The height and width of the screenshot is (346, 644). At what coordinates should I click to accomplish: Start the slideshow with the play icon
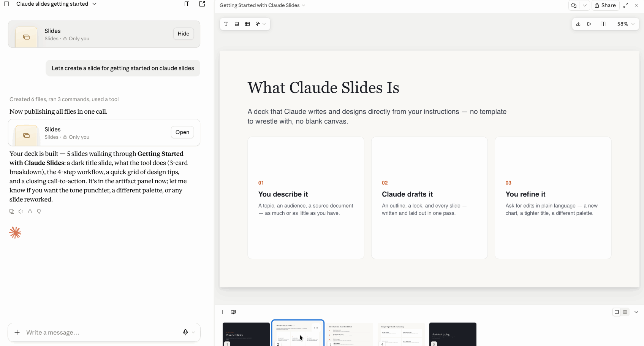pos(589,24)
